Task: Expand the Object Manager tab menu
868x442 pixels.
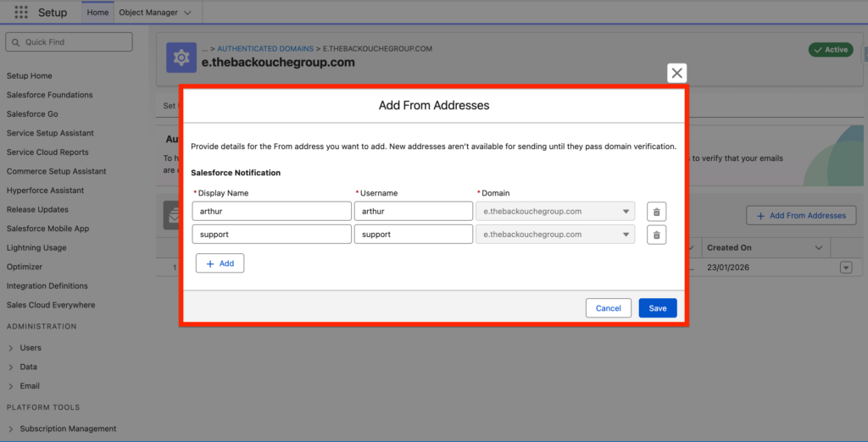Action: pyautogui.click(x=186, y=13)
